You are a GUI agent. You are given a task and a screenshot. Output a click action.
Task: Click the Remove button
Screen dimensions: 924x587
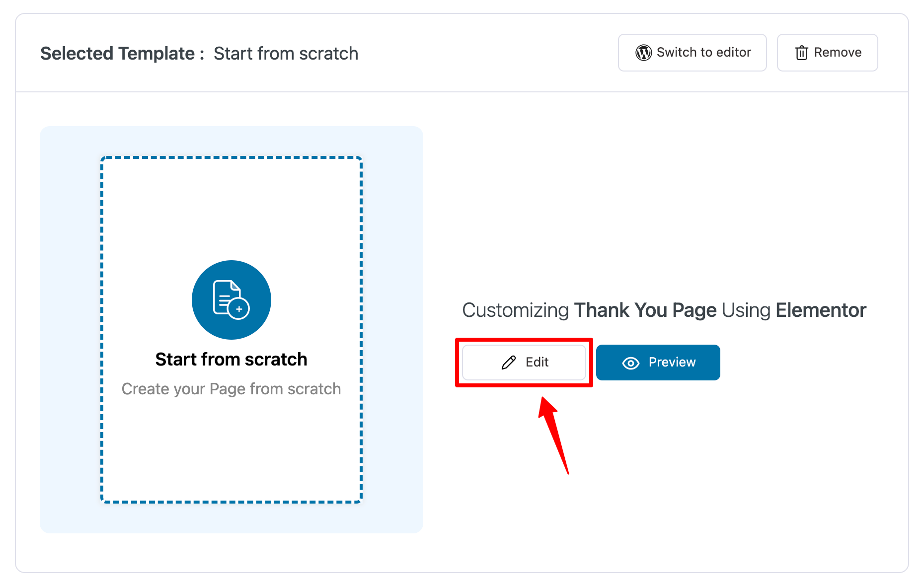tap(827, 52)
